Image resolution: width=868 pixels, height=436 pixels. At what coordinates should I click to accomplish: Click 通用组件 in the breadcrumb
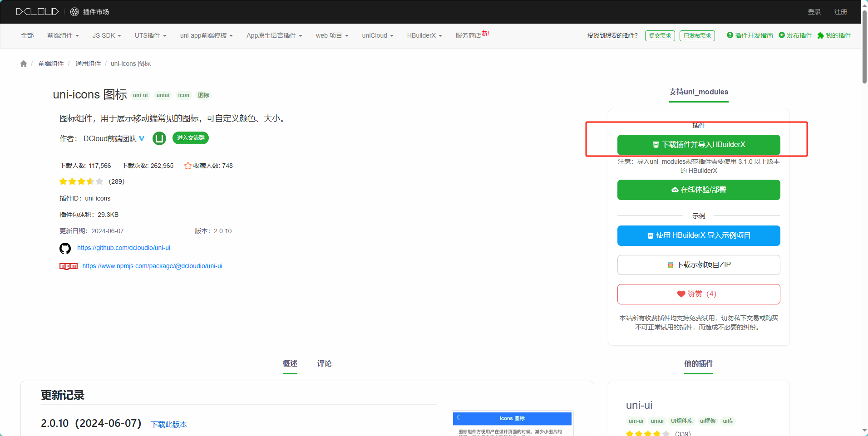pyautogui.click(x=88, y=64)
